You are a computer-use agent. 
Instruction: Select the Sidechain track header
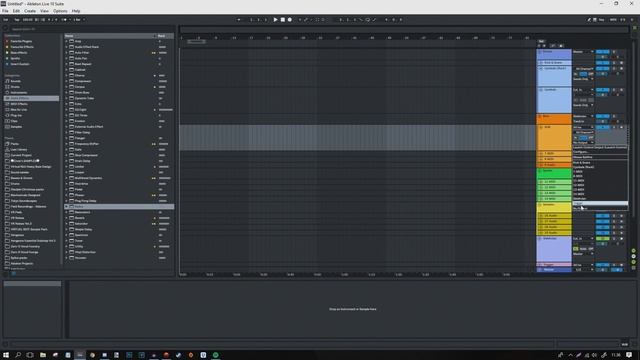(x=554, y=249)
